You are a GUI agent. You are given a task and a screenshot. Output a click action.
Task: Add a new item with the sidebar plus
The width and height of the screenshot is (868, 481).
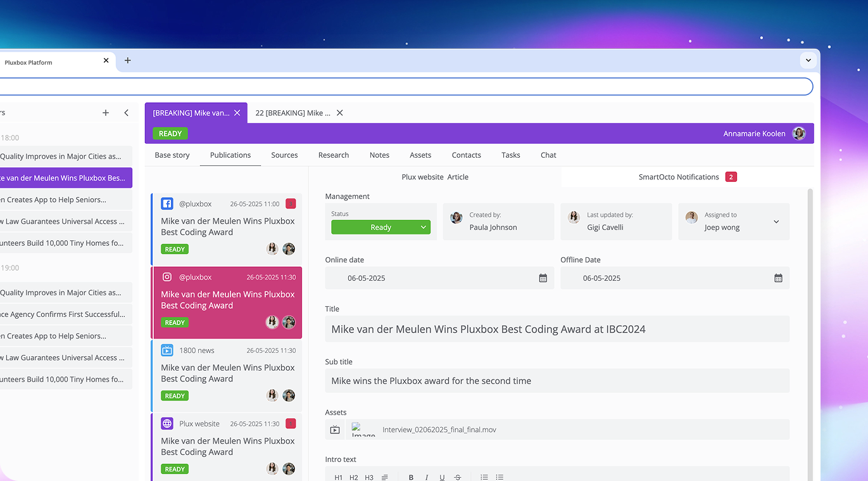pyautogui.click(x=106, y=113)
